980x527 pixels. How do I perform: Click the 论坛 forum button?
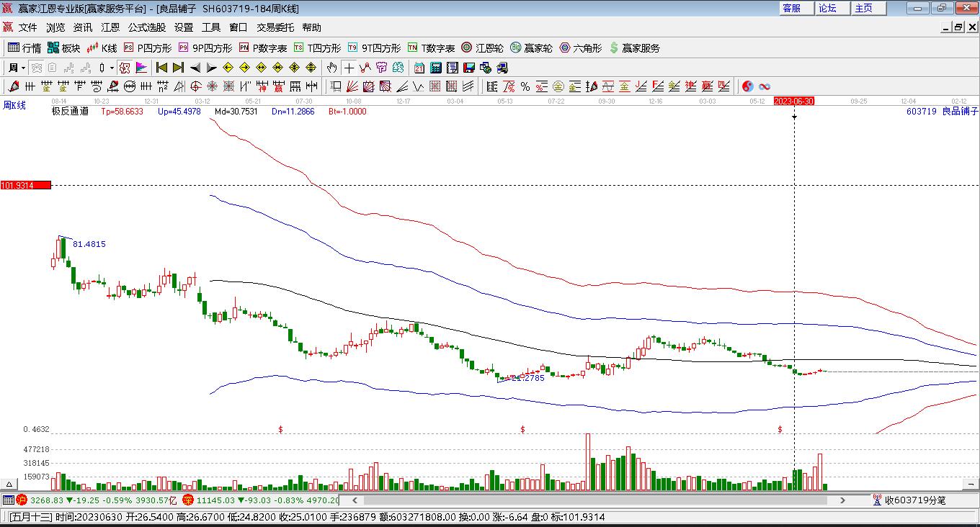point(827,8)
